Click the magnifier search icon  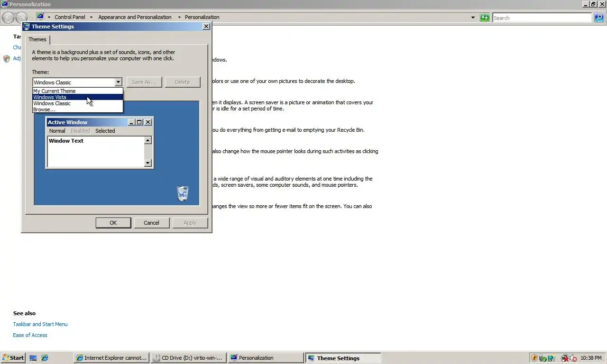click(x=599, y=18)
